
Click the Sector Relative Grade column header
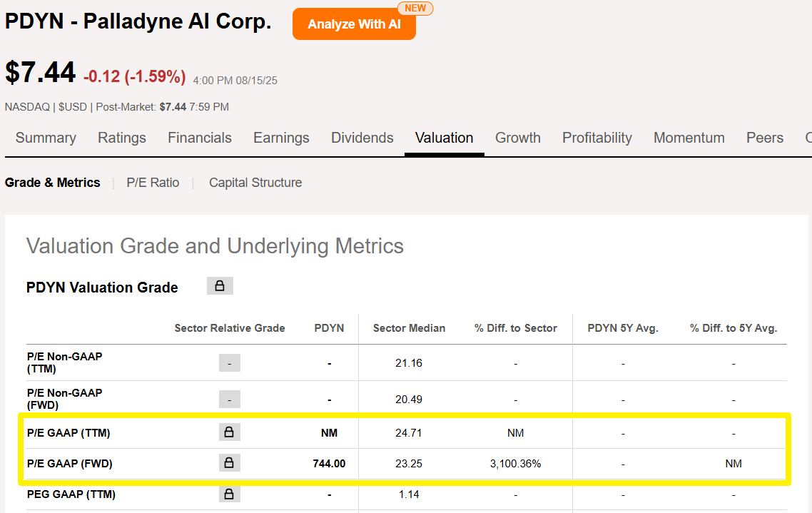pos(230,328)
